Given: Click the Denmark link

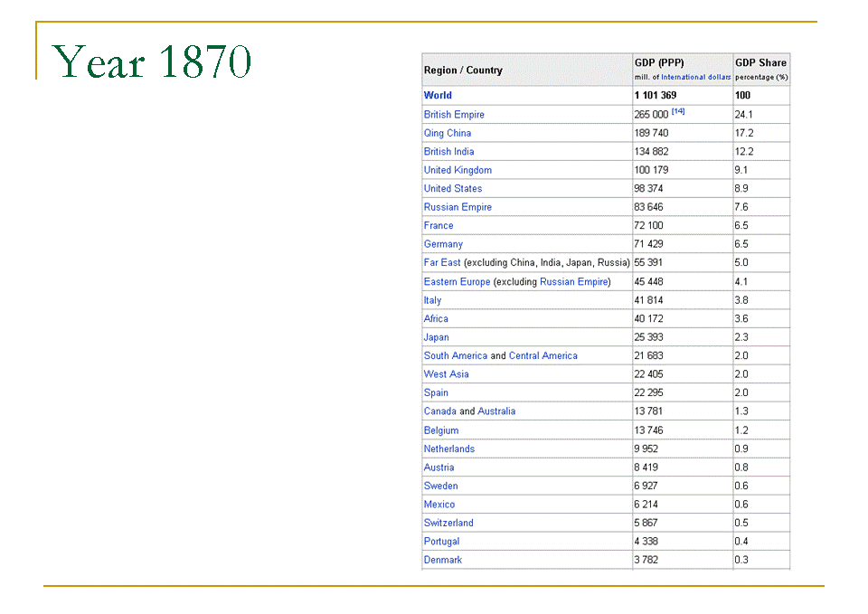Looking at the screenshot, I should click(x=443, y=561).
